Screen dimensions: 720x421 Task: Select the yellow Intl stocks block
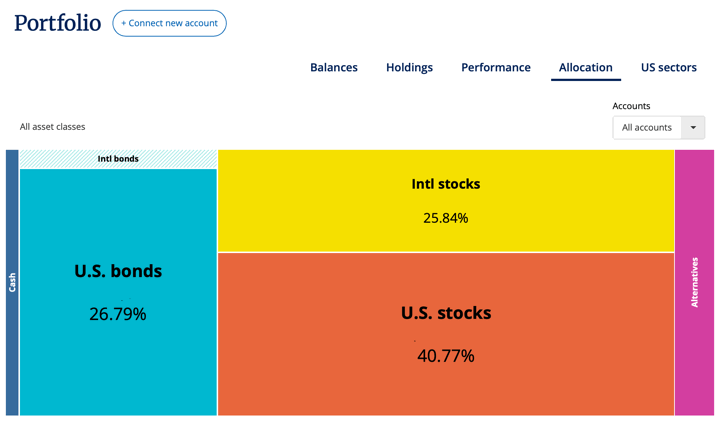[446, 200]
